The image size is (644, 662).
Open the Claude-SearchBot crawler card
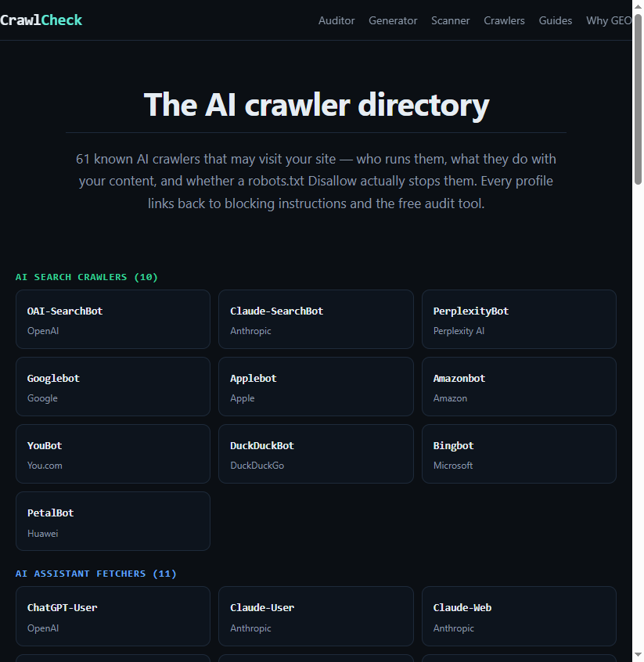point(316,319)
